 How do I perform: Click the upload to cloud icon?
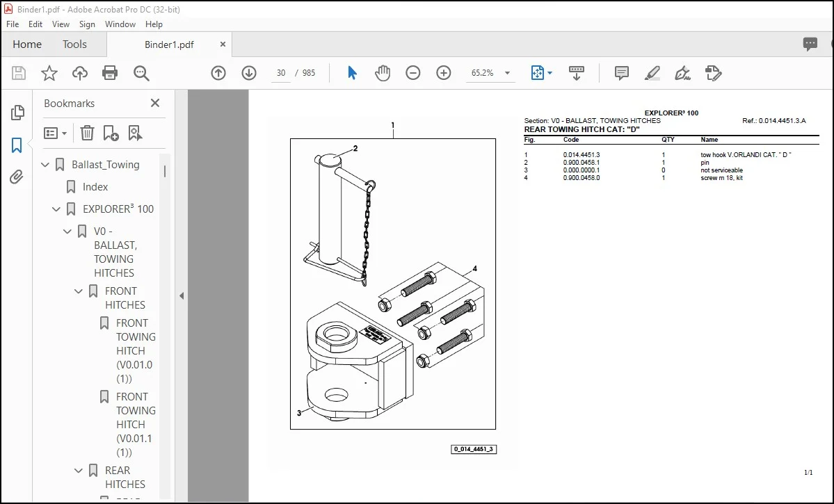click(x=80, y=73)
